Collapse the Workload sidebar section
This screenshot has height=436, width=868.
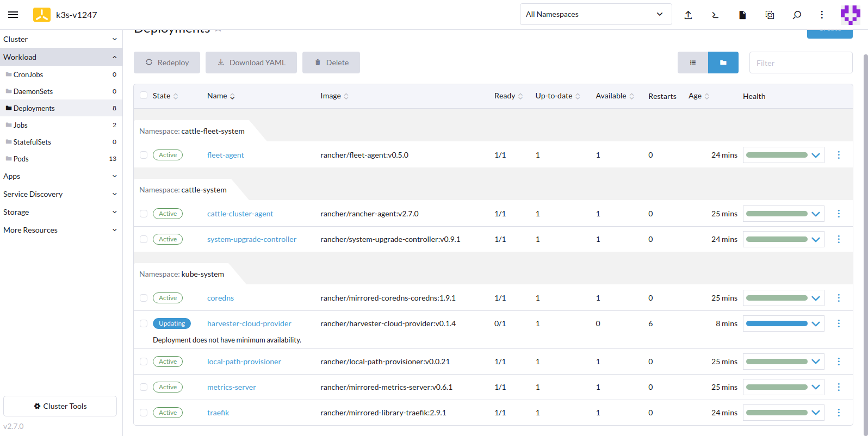point(61,57)
